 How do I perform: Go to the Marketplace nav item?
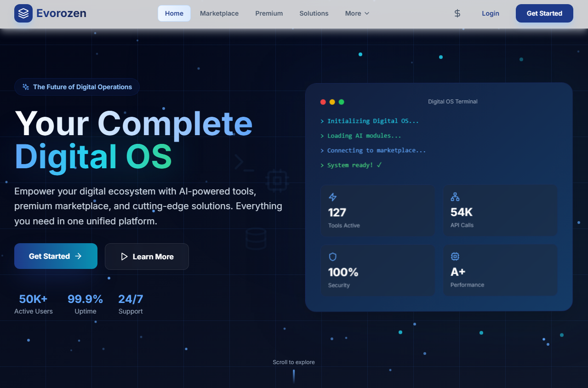coord(219,13)
